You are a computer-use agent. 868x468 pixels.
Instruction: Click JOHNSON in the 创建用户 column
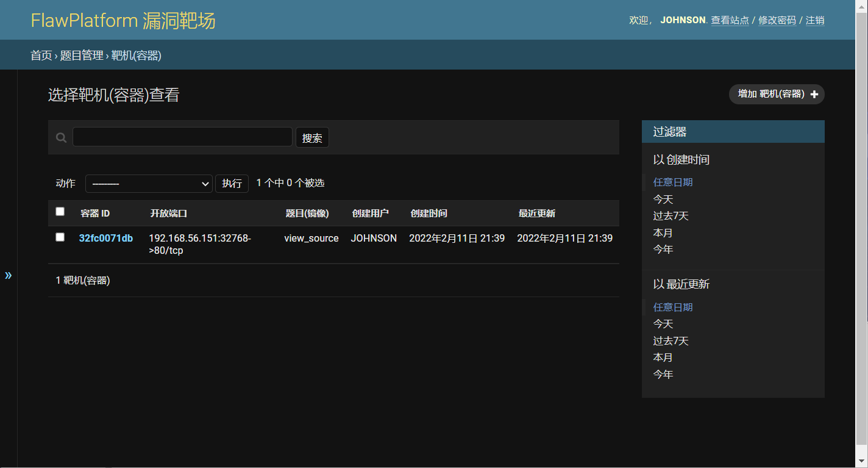374,238
